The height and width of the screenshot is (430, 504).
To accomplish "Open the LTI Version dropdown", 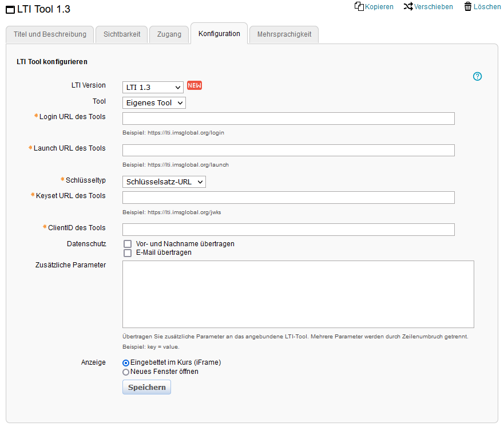I will (x=153, y=87).
